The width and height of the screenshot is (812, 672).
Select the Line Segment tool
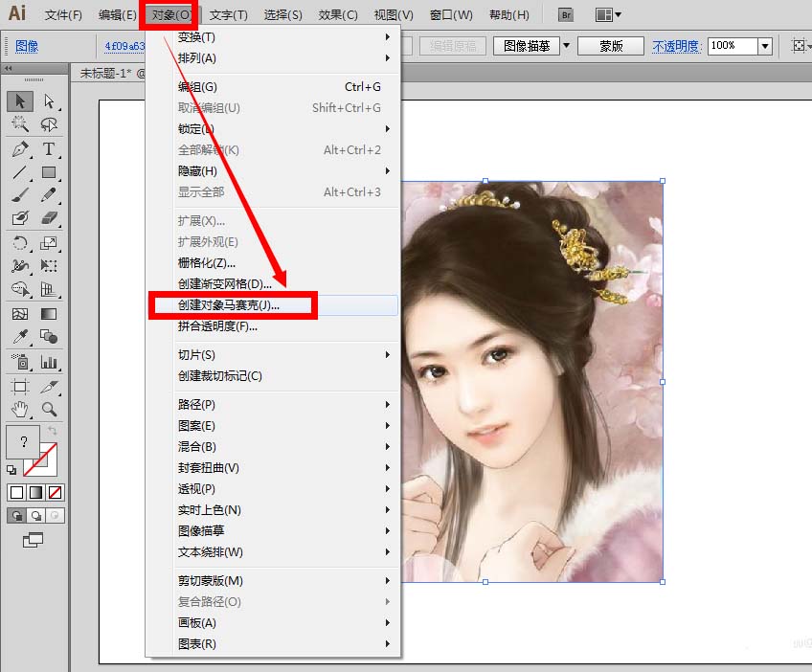pyautogui.click(x=20, y=172)
